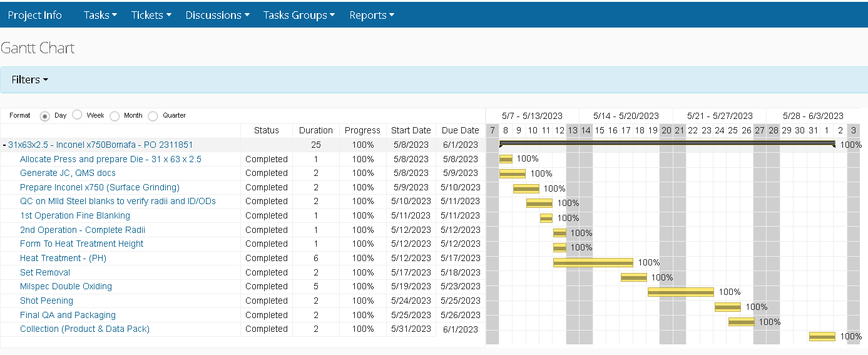Click the Collection task Gantt bar

tap(822, 336)
